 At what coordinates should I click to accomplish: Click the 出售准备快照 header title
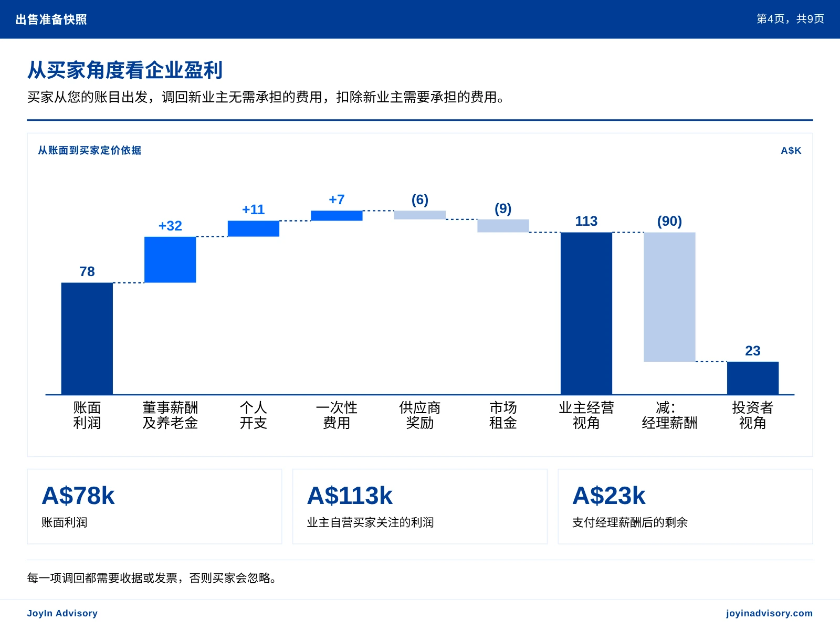pyautogui.click(x=51, y=19)
